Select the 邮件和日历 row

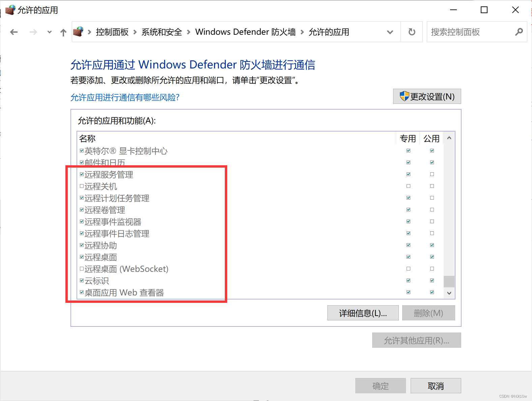pos(261,163)
